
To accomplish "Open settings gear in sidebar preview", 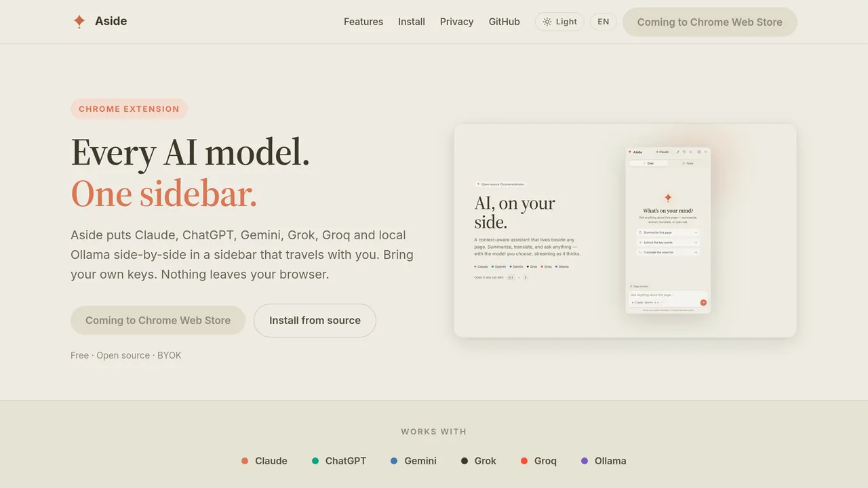I will tap(699, 152).
